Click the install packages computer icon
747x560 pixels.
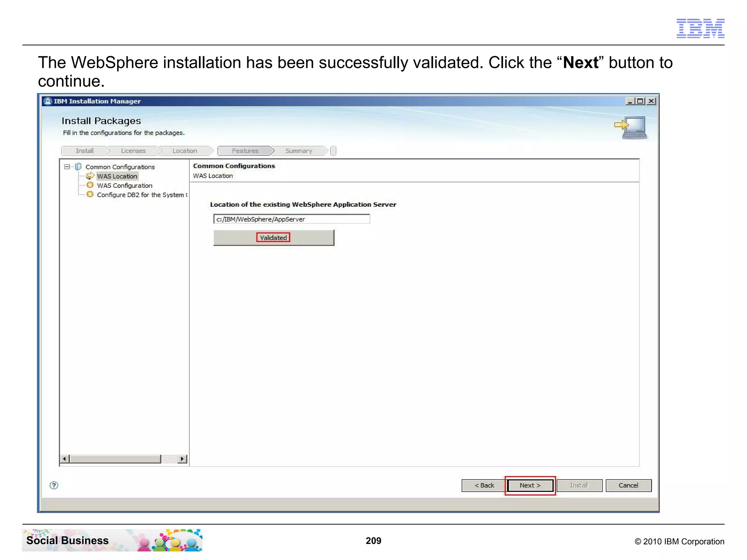point(631,128)
